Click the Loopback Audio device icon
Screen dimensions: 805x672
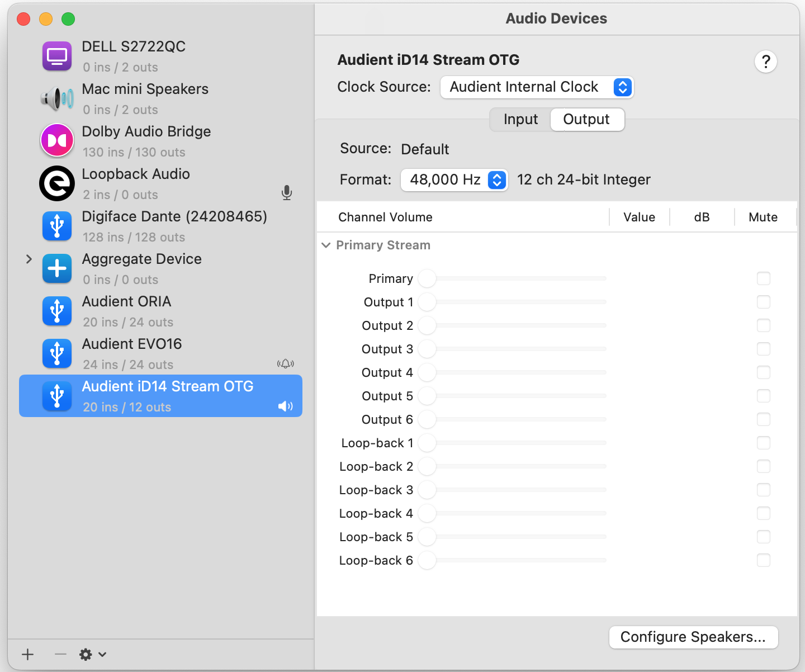[57, 183]
